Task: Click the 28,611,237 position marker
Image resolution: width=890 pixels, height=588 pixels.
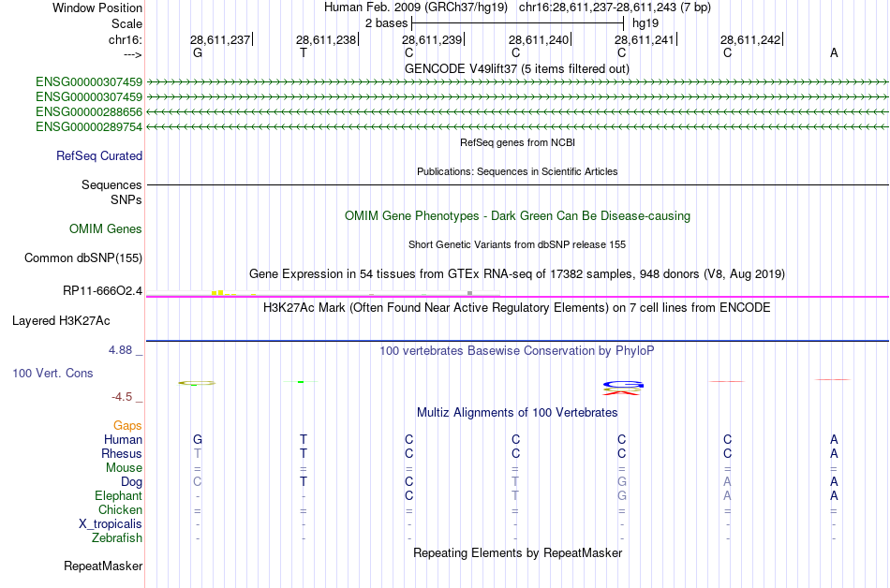Action: click(221, 39)
